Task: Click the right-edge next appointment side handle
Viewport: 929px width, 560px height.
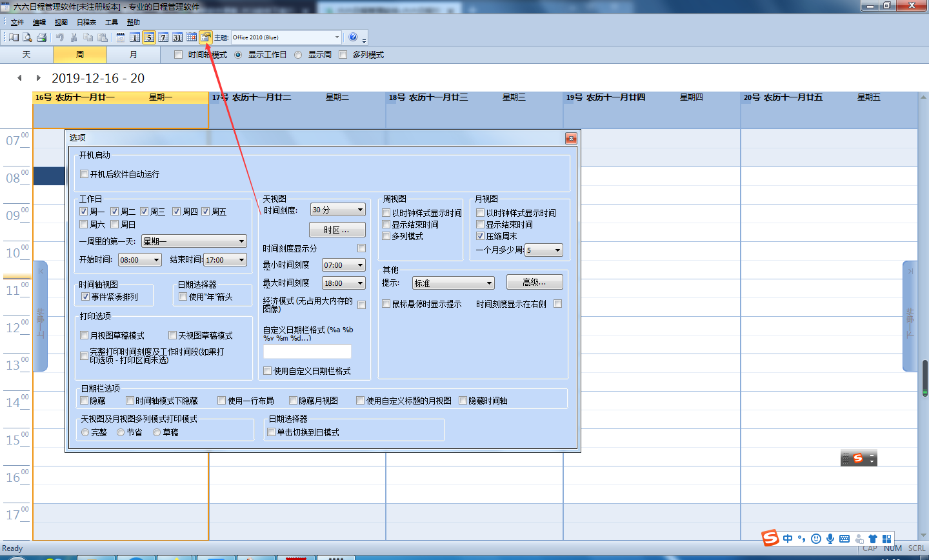Action: point(910,316)
